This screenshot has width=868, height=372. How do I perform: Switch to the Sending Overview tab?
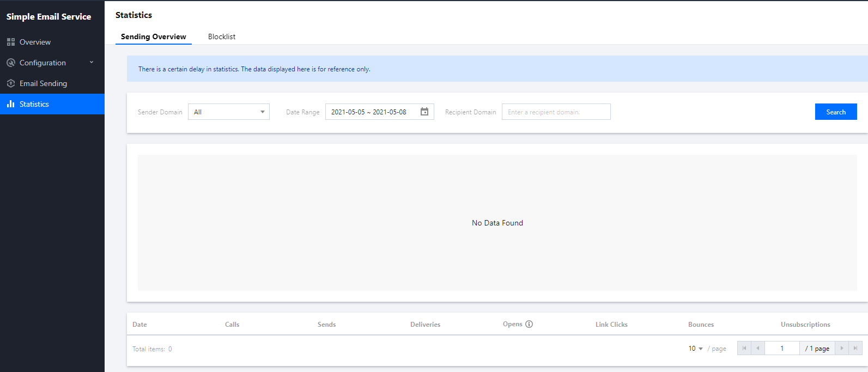pos(154,36)
